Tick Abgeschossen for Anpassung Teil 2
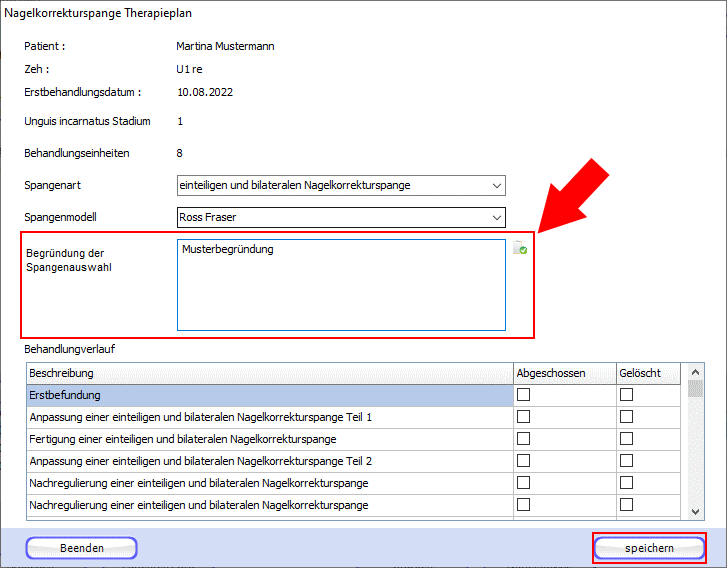The width and height of the screenshot is (727, 568). pyautogui.click(x=523, y=461)
